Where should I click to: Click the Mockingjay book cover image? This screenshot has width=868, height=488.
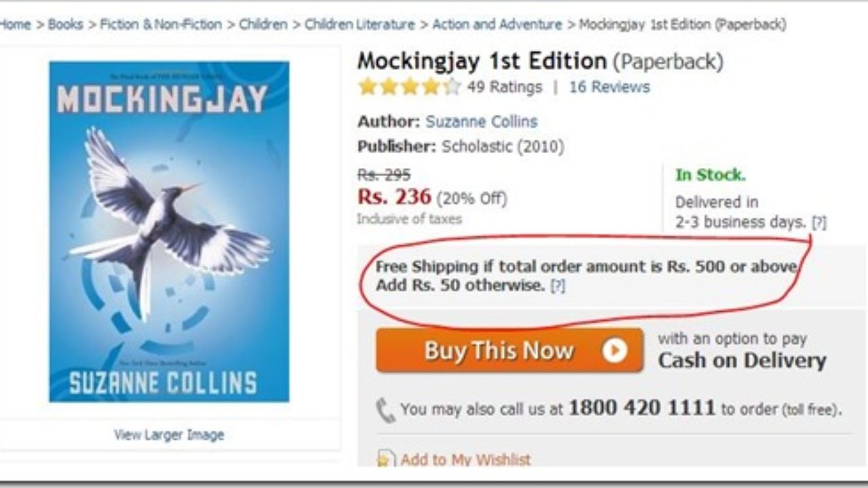[169, 231]
